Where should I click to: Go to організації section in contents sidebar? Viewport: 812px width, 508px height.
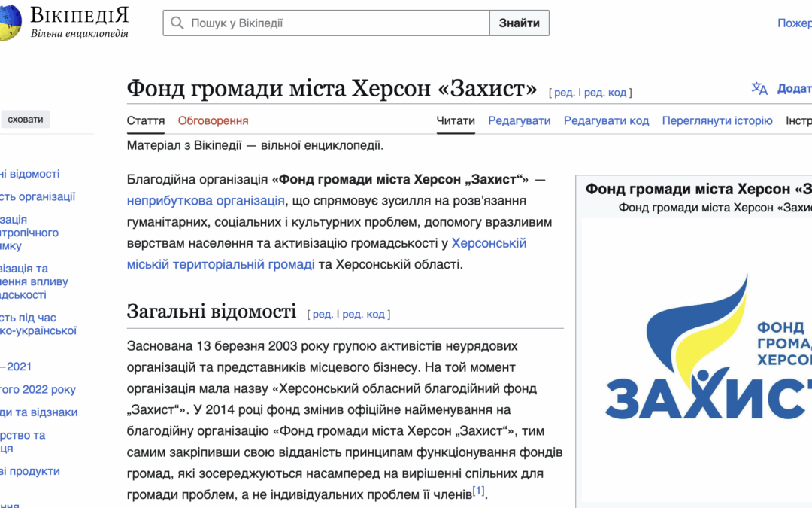tap(38, 196)
